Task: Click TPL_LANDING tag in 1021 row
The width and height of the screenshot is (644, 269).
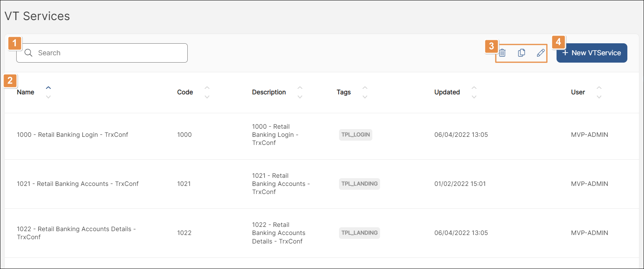Action: point(360,184)
